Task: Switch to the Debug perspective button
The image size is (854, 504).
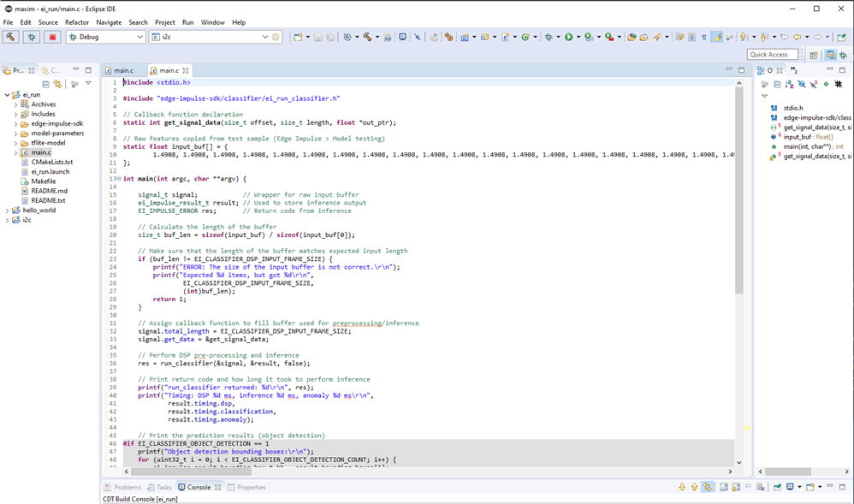Action: [843, 54]
